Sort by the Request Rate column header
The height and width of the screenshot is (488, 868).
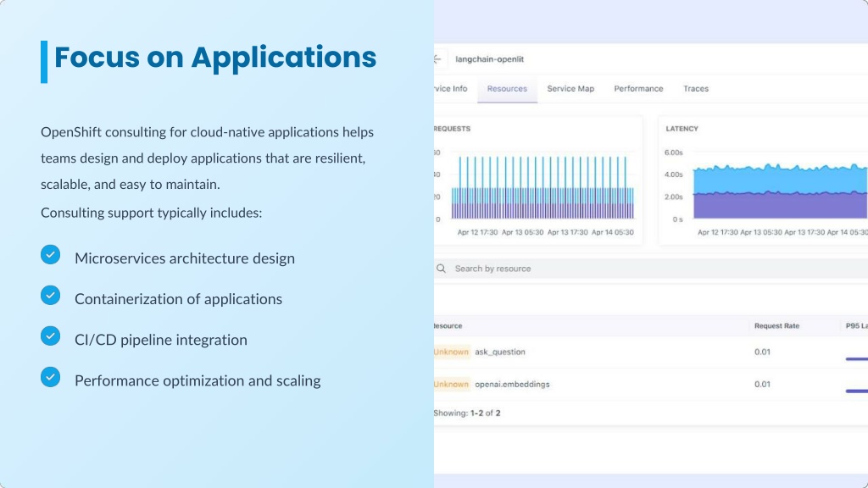coord(776,326)
